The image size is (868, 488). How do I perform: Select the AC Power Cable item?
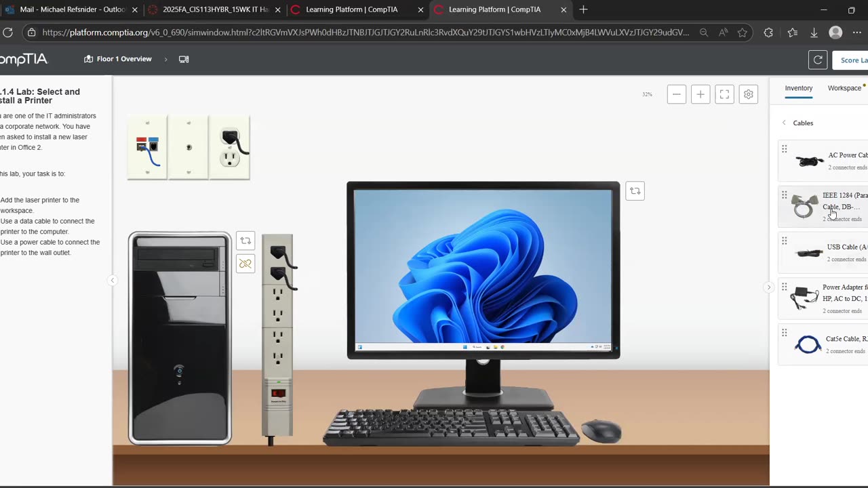[x=823, y=161]
